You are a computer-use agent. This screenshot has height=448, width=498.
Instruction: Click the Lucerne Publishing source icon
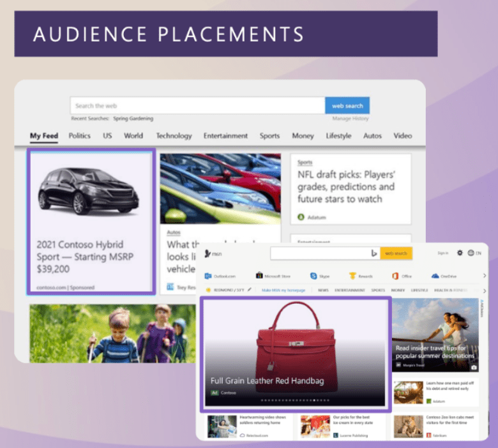[336, 435]
